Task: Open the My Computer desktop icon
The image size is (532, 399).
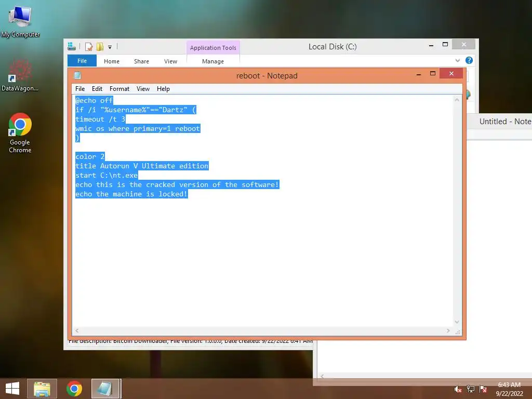Action: click(x=20, y=21)
